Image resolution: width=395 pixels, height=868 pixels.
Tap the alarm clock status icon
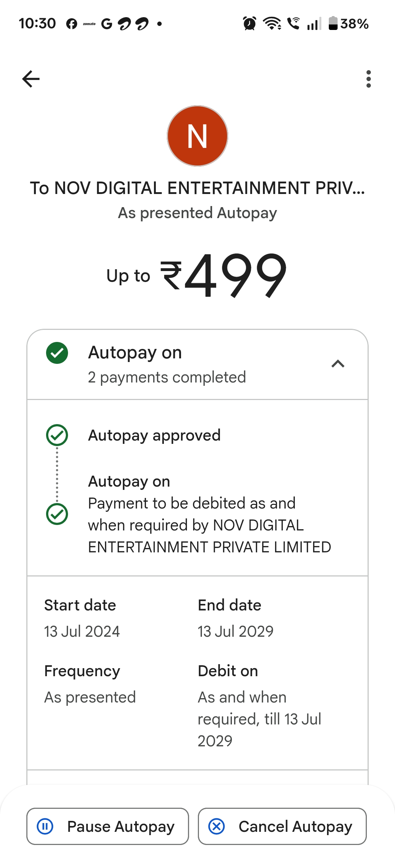(249, 24)
